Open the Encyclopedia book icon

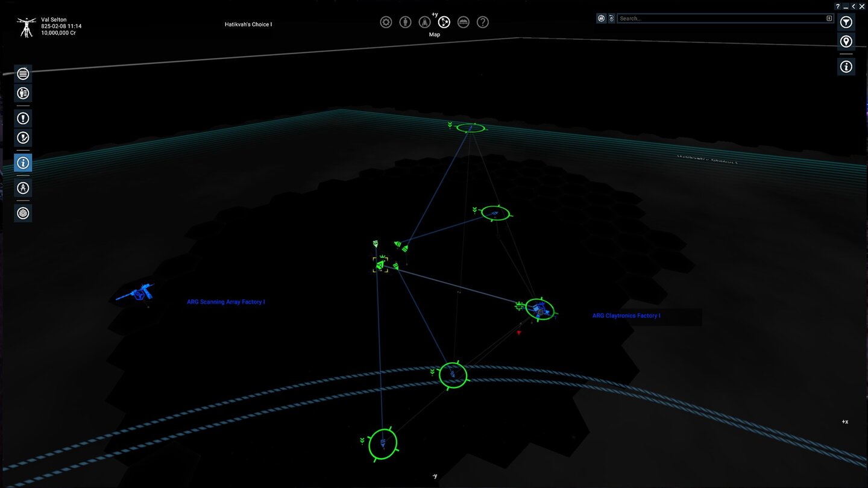point(464,22)
